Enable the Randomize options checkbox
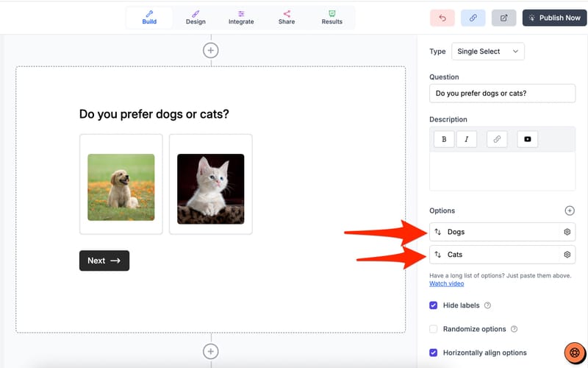The height and width of the screenshot is (368, 588). 433,329
